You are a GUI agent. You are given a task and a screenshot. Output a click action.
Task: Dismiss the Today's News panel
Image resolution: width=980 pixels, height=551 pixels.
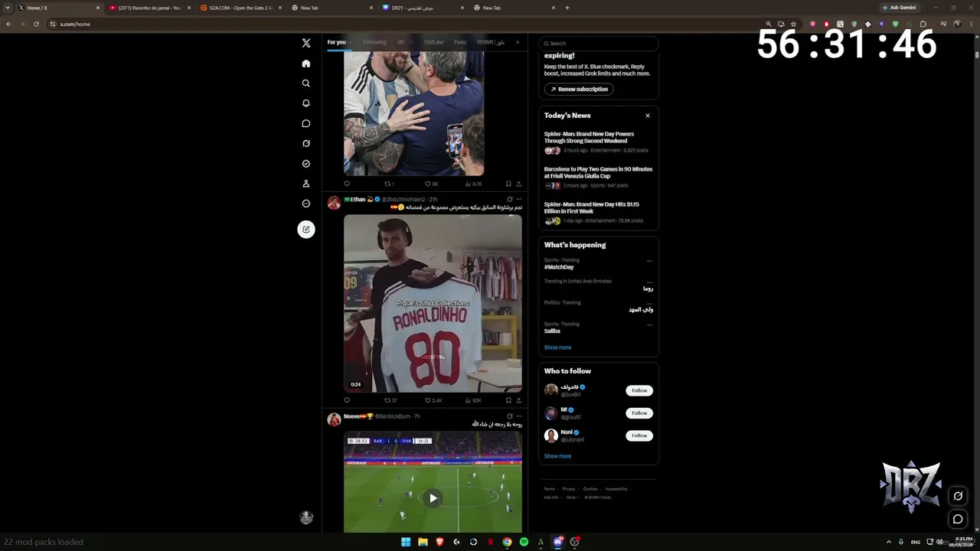click(648, 116)
